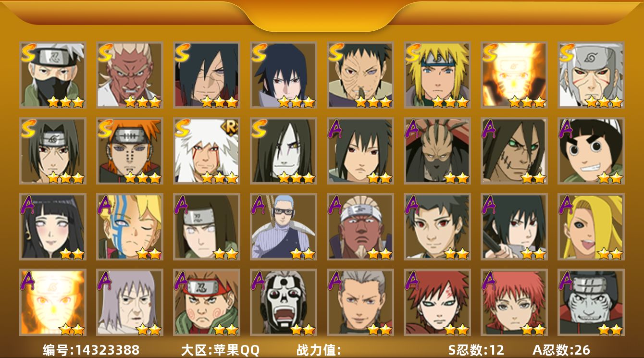Select the pale Orochimaru S-rank portrait
This screenshot has height=358, width=644.
(283, 151)
